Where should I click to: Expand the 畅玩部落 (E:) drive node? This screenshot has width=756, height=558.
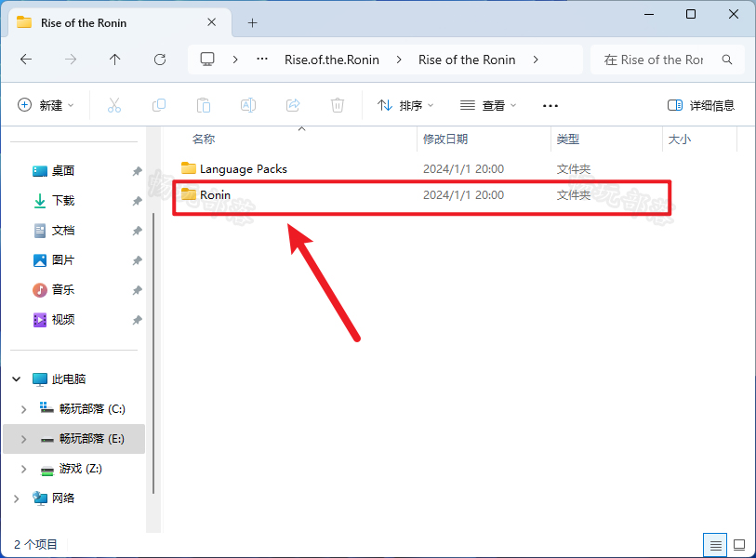[x=23, y=439]
